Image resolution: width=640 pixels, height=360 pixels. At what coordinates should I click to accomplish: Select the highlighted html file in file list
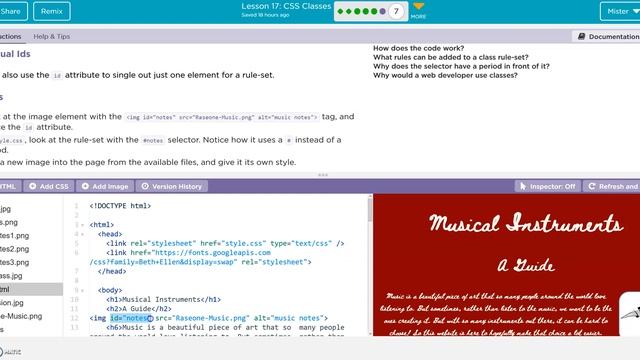click(31, 289)
